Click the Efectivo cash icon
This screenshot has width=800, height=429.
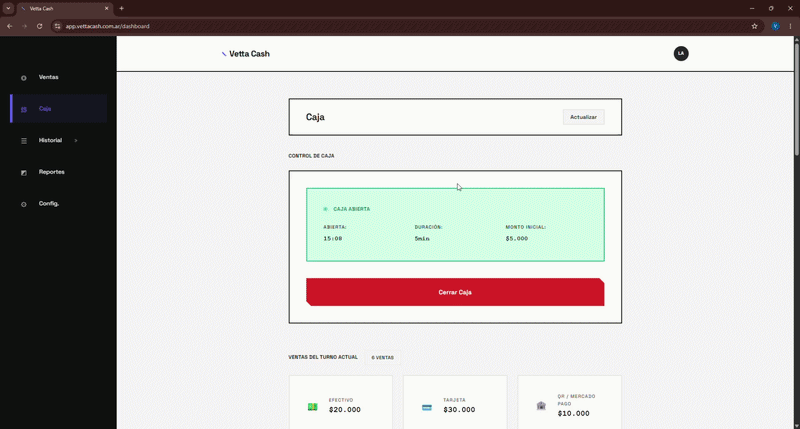click(312, 407)
